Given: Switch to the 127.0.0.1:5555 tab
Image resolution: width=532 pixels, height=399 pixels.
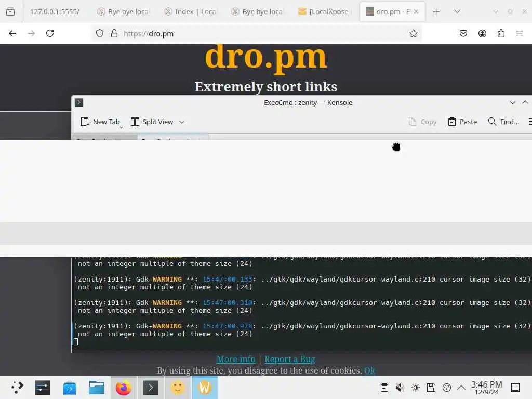Looking at the screenshot, I should [54, 11].
